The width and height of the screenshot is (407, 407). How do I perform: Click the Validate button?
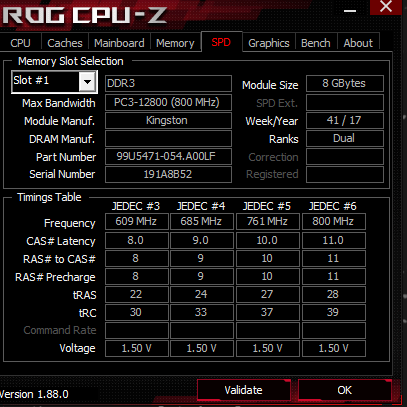click(244, 390)
